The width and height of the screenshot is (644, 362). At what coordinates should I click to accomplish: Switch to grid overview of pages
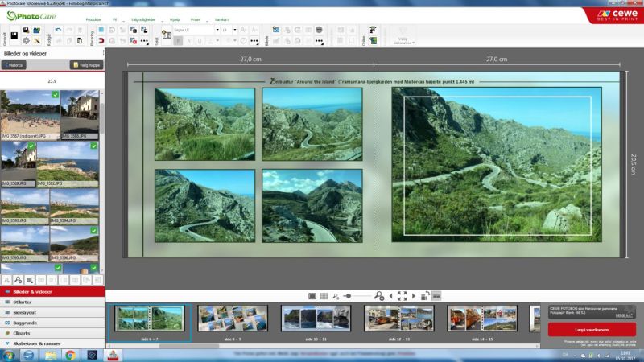click(x=324, y=296)
